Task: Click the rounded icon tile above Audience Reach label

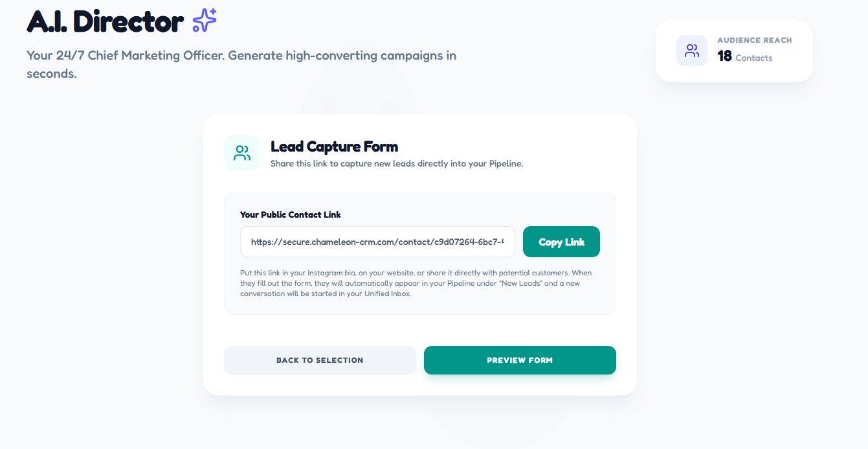Action: click(x=692, y=50)
